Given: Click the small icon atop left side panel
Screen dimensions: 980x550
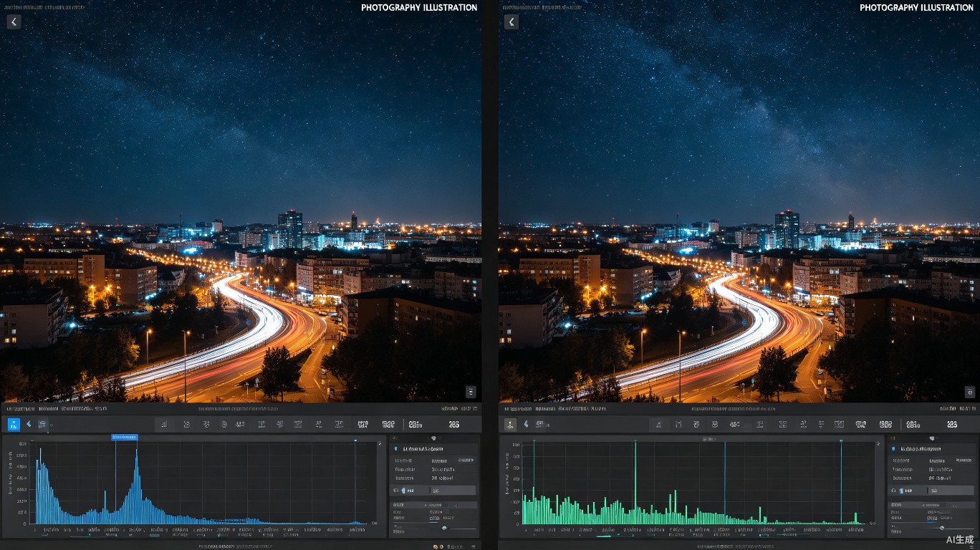Looking at the screenshot, I should (x=433, y=438).
